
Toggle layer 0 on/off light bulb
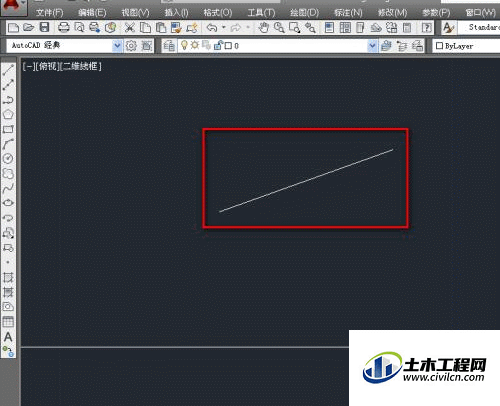click(184, 45)
